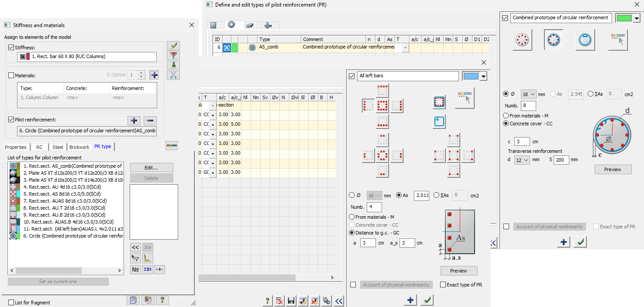Click the minus button next to Pilot reinforcement

point(150,121)
